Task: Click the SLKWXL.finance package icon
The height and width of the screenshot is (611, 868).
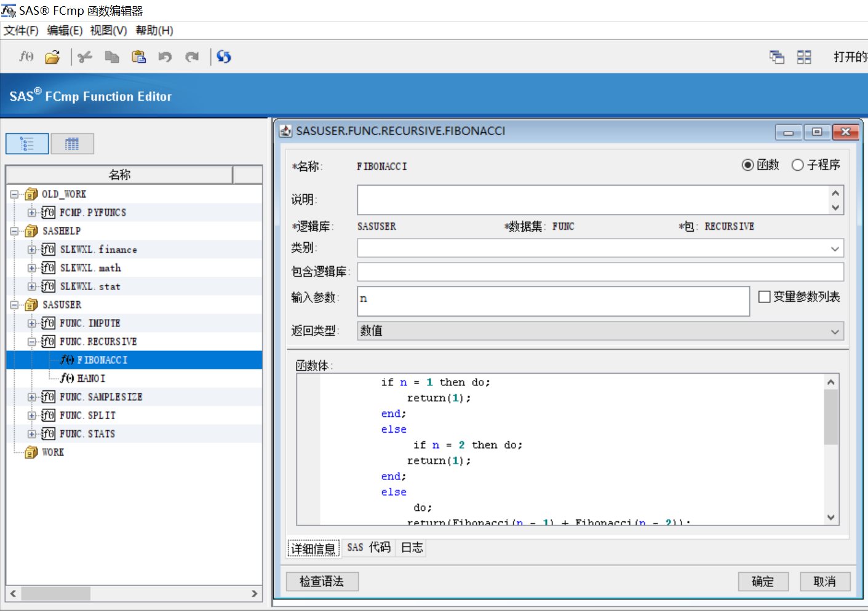Action: pyautogui.click(x=49, y=250)
